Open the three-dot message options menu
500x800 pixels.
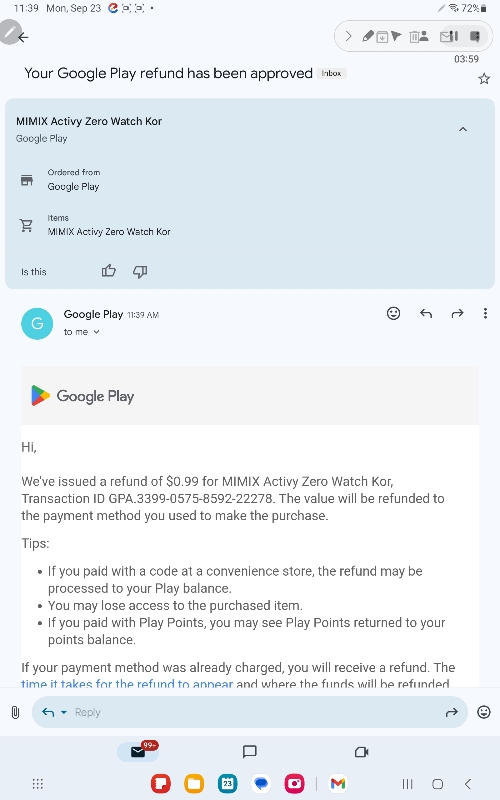tap(485, 313)
